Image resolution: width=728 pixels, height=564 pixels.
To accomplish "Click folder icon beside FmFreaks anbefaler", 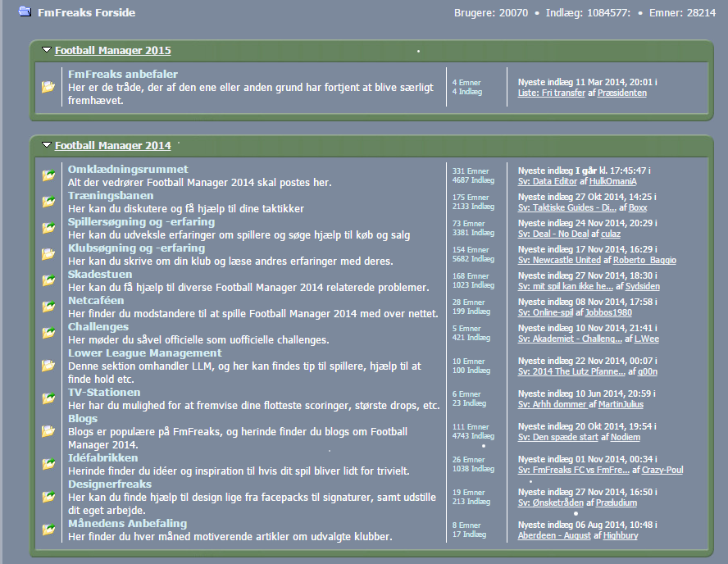I will tap(48, 87).
